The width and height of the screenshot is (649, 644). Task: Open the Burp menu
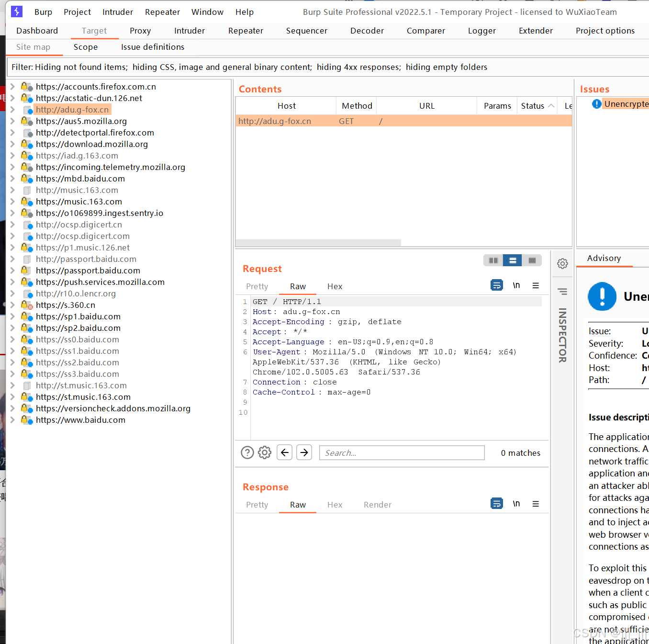click(x=43, y=12)
